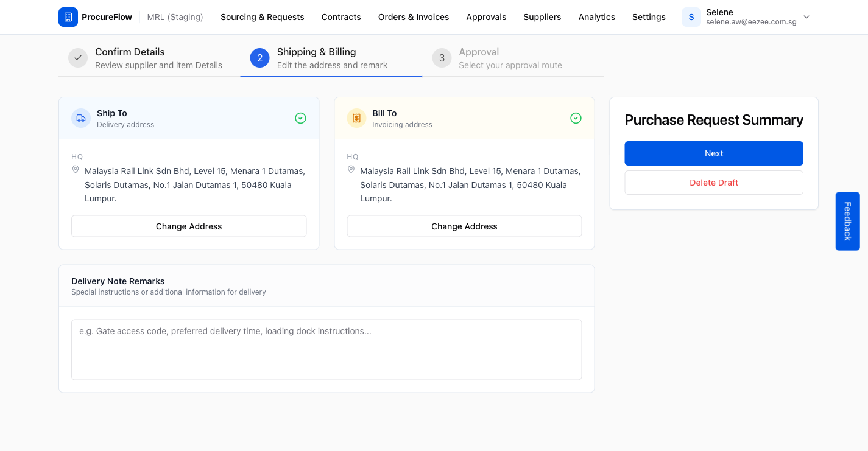Go back to Confirm Details step
The height and width of the screenshot is (451, 868).
pos(149,58)
